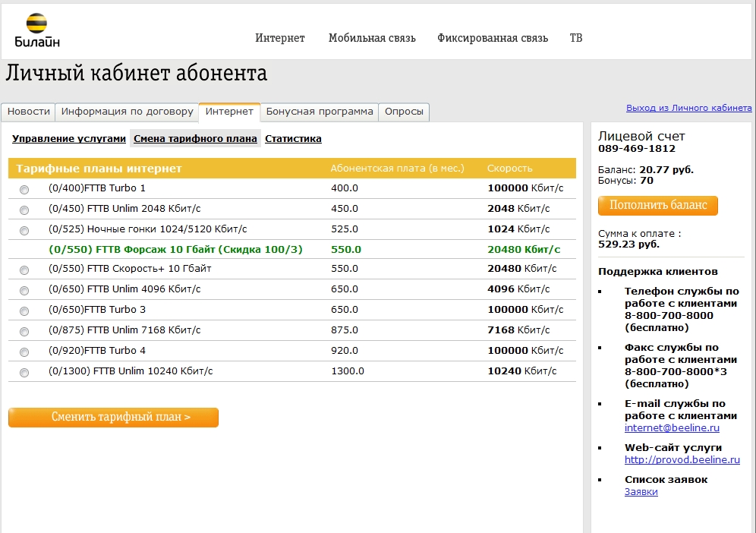This screenshot has height=533, width=756.
Task: Click the 1300.0 monthly fee value
Action: tap(348, 371)
